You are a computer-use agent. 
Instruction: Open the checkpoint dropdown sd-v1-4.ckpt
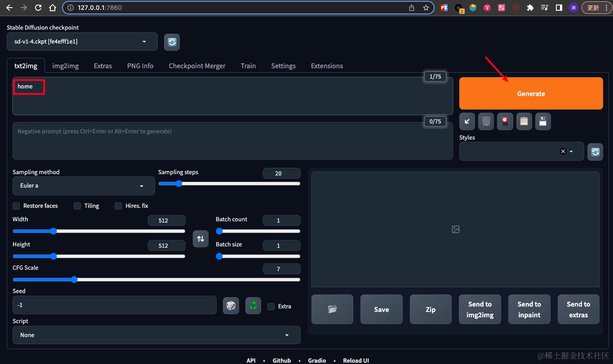coord(82,42)
